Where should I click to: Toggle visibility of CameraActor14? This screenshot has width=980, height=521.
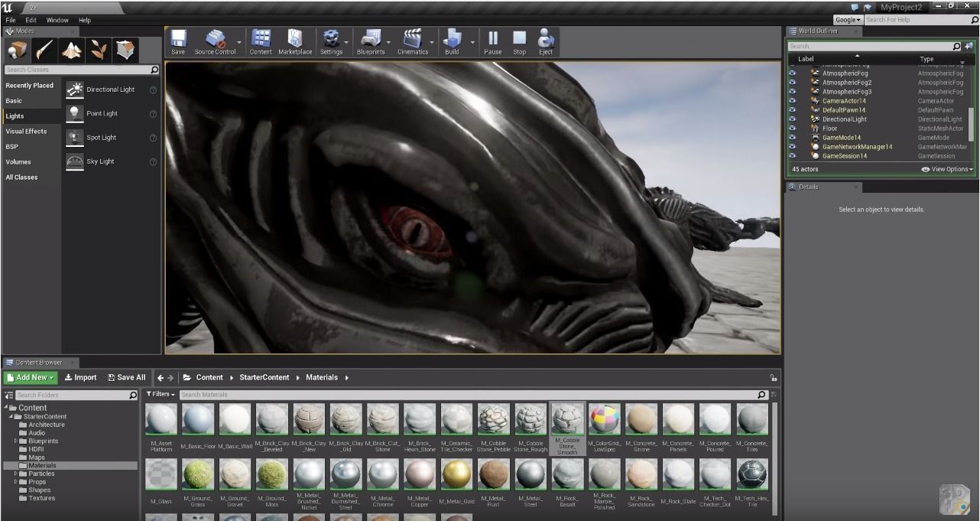coord(792,101)
